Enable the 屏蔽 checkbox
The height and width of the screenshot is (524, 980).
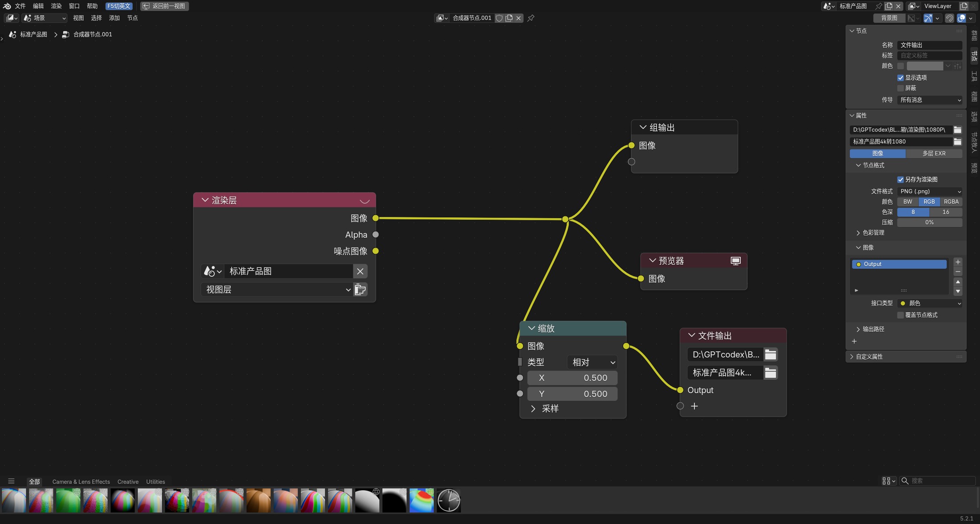pos(900,88)
